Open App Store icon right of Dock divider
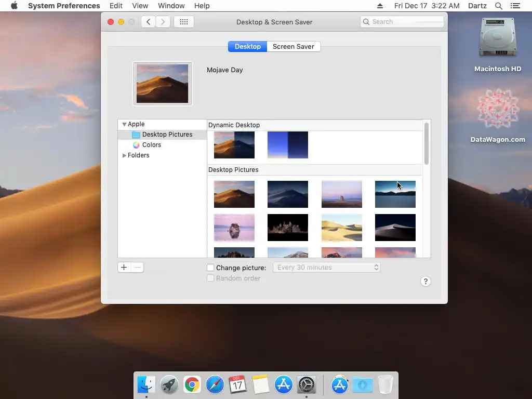 click(x=340, y=385)
